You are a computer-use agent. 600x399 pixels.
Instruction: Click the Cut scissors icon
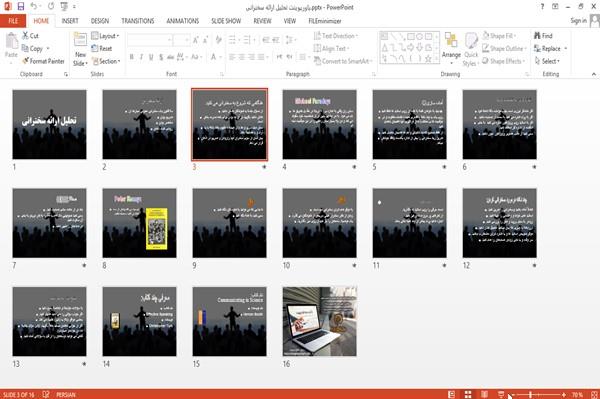click(x=25, y=36)
